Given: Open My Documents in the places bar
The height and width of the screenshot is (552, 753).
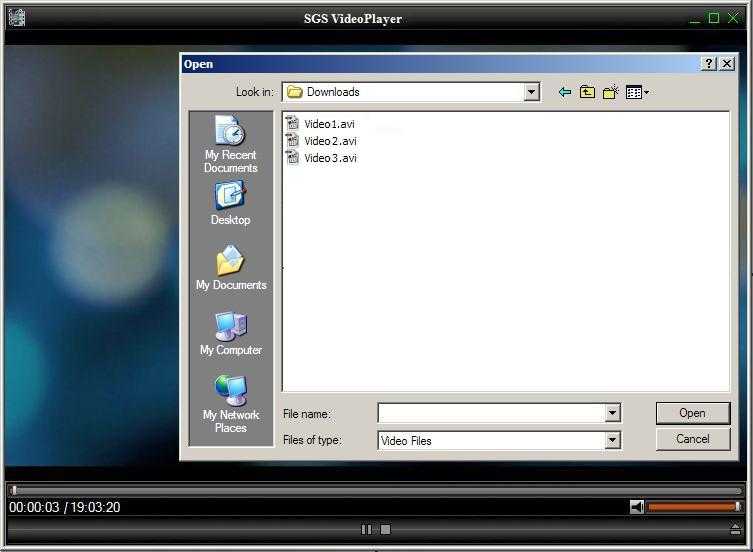Looking at the screenshot, I should tap(231, 268).
